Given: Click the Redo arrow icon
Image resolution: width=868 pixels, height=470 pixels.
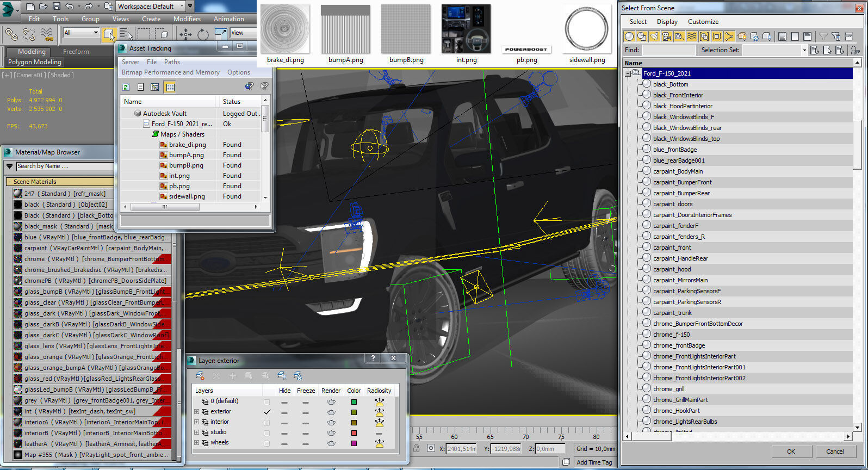Looking at the screenshot, I should pyautogui.click(x=89, y=7).
